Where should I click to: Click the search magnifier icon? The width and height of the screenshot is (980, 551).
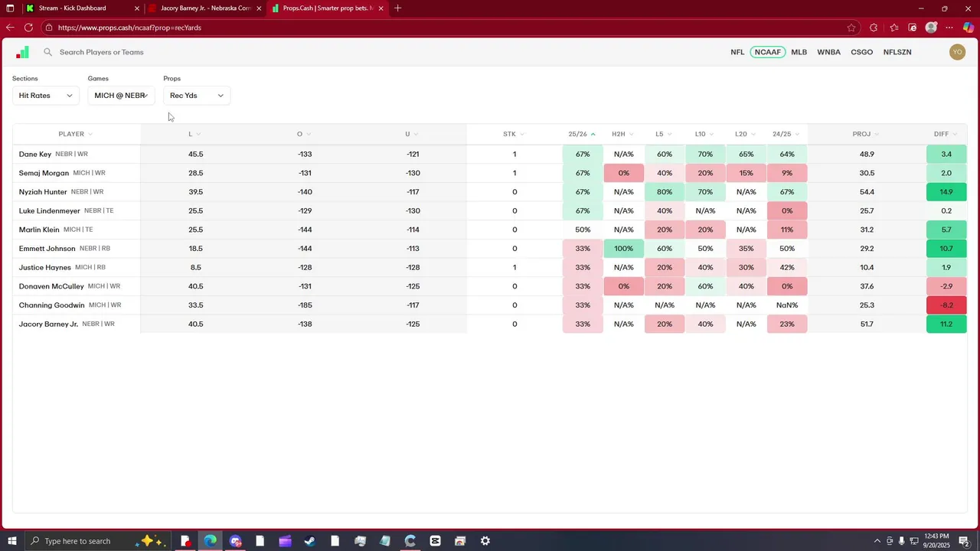[47, 52]
